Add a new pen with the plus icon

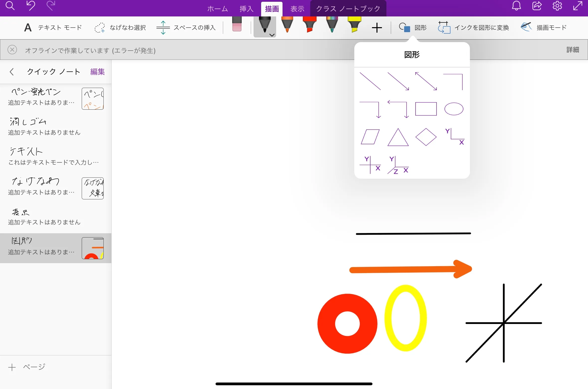tap(377, 27)
